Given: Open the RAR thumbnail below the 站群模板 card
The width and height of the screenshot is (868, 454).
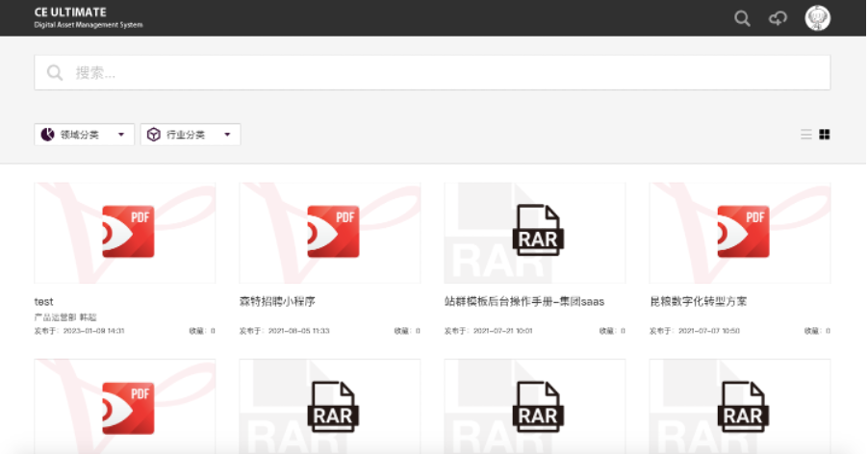Looking at the screenshot, I should 535,407.
